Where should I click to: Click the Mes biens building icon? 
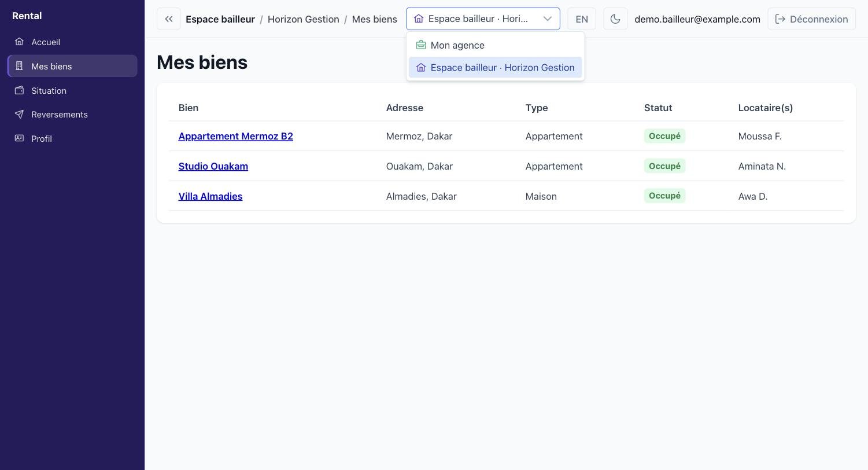19,66
